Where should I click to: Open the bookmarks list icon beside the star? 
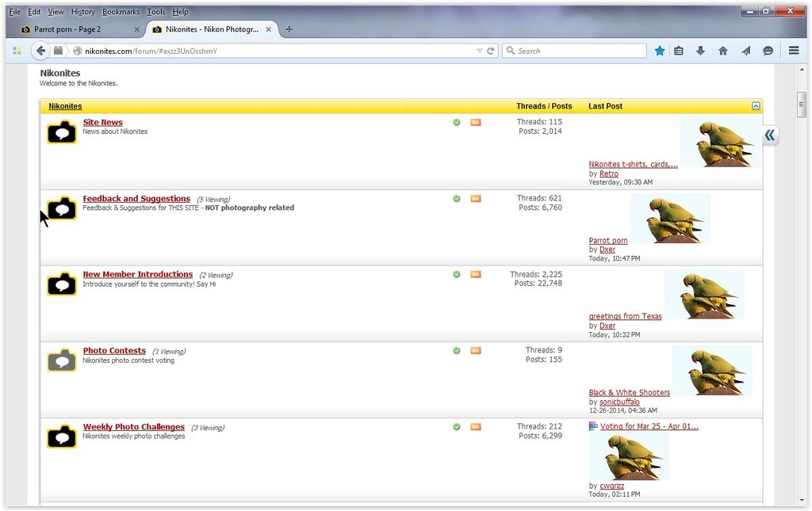(x=679, y=51)
